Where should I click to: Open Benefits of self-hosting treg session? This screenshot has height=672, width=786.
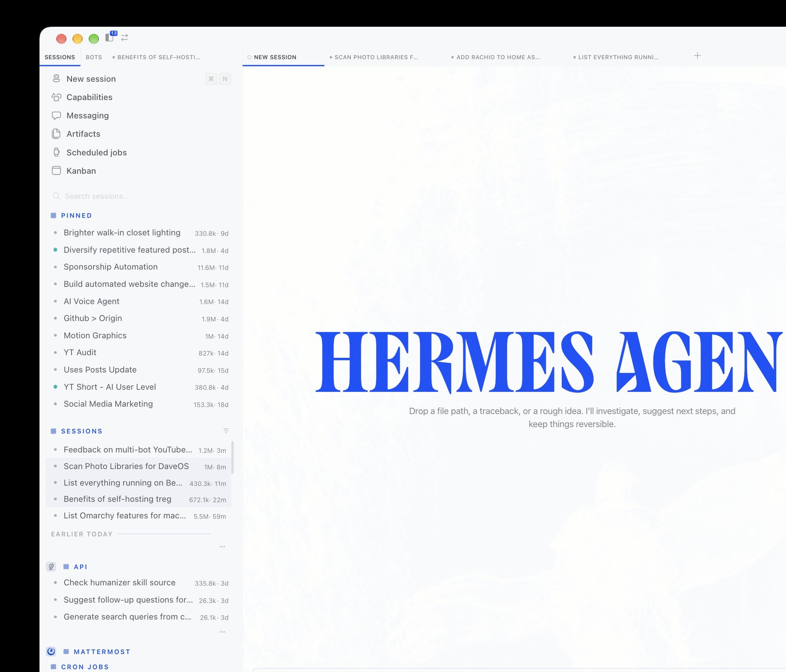coord(138,500)
